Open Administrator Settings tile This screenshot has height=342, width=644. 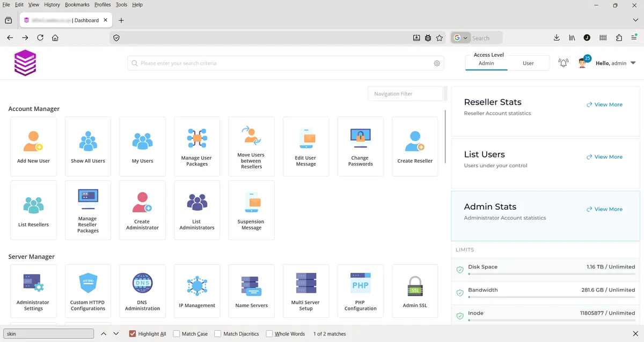[33, 291]
